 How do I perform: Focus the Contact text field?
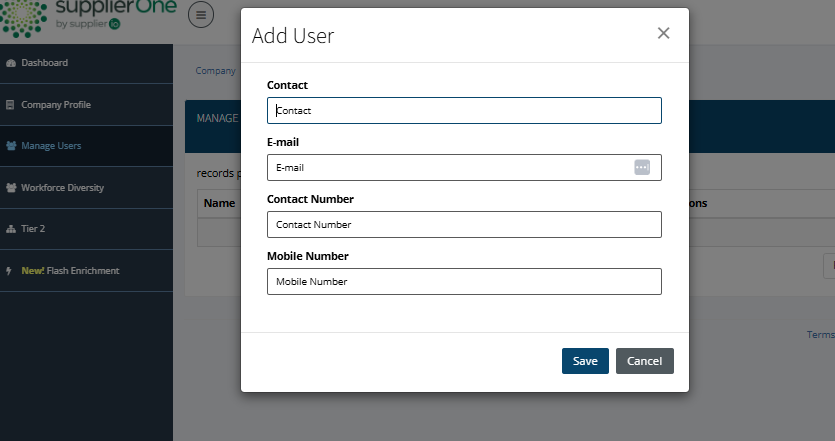(x=464, y=111)
